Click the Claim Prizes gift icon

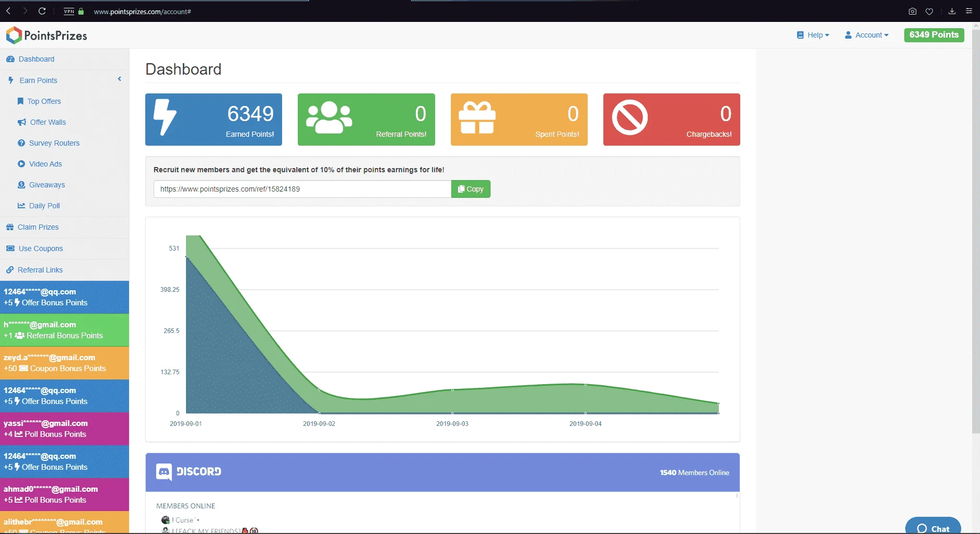[x=10, y=227]
